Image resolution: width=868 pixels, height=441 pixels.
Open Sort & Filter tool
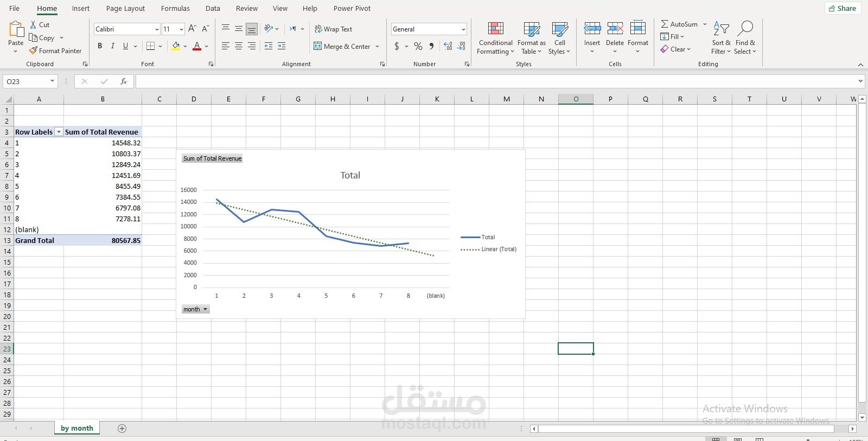click(x=721, y=38)
